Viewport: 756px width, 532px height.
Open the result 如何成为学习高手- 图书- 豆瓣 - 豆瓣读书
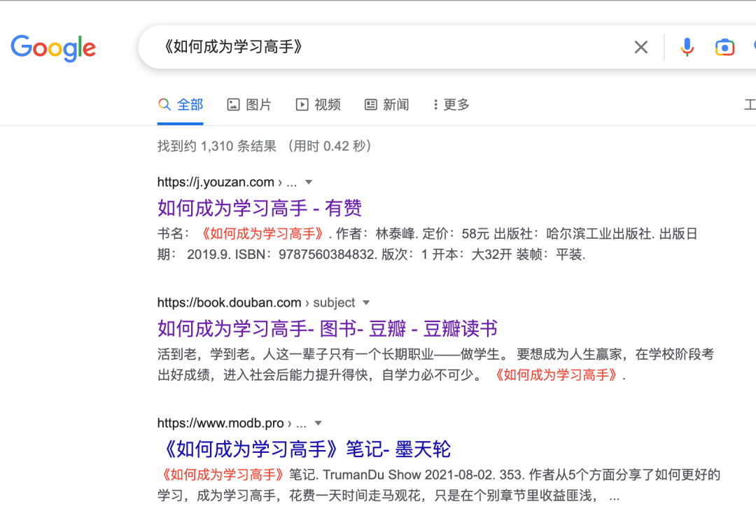pyautogui.click(x=328, y=328)
